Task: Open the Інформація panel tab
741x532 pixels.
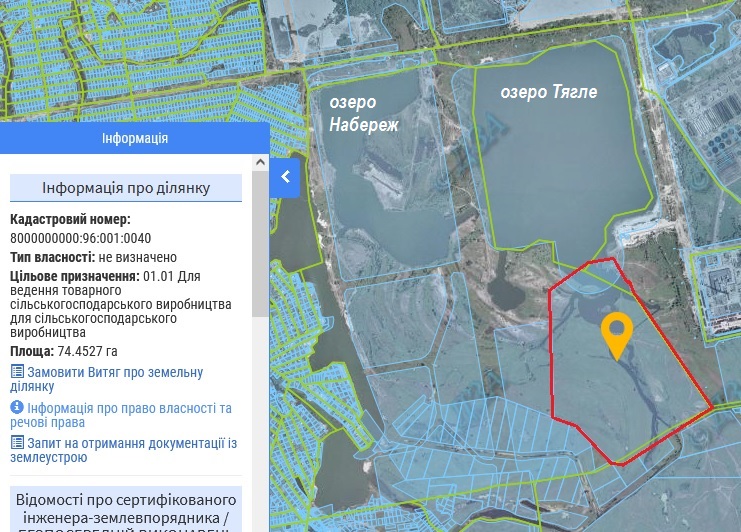Action: pyautogui.click(x=134, y=138)
